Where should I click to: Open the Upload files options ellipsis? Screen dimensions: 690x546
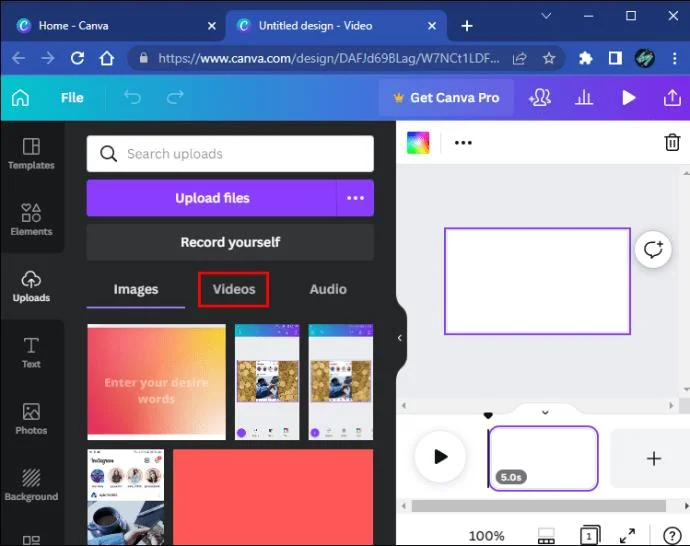356,198
